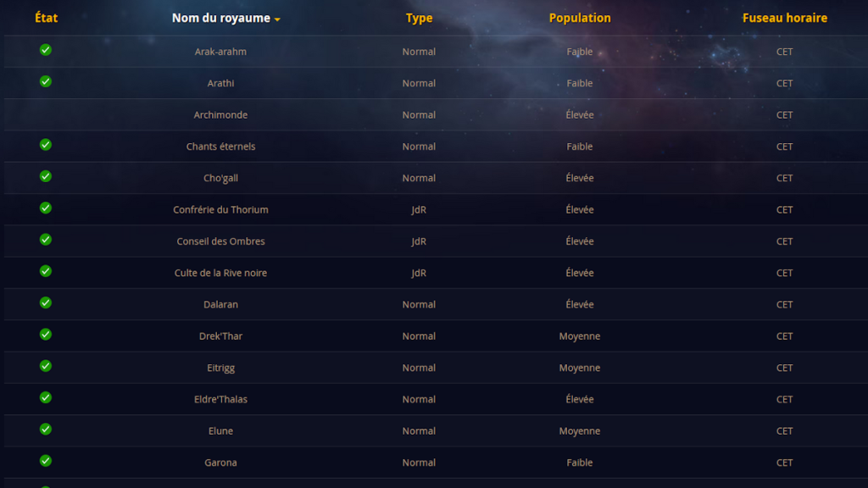Click the green checkmark next to Dalaran

[x=46, y=302]
